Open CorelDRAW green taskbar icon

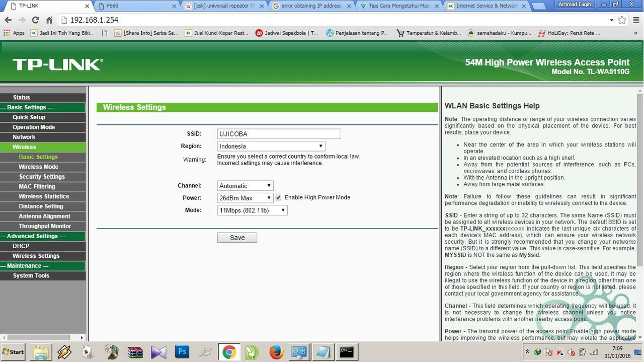point(252,352)
